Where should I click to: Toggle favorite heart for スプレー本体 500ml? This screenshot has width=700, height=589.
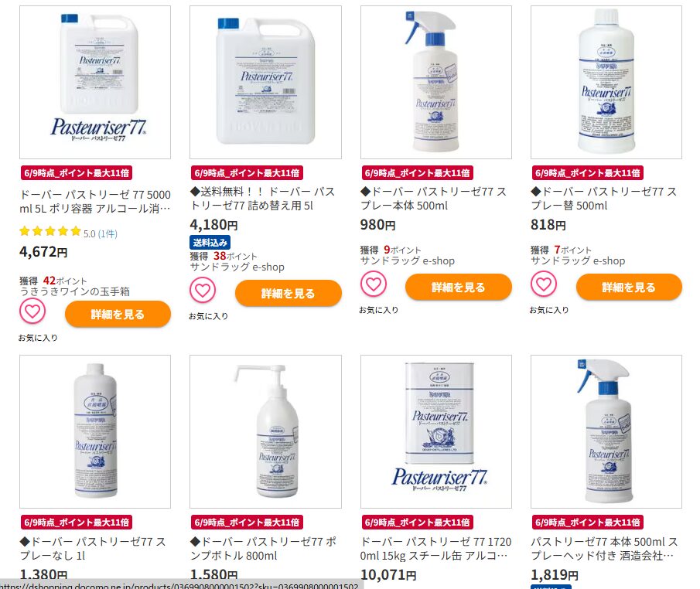[374, 284]
